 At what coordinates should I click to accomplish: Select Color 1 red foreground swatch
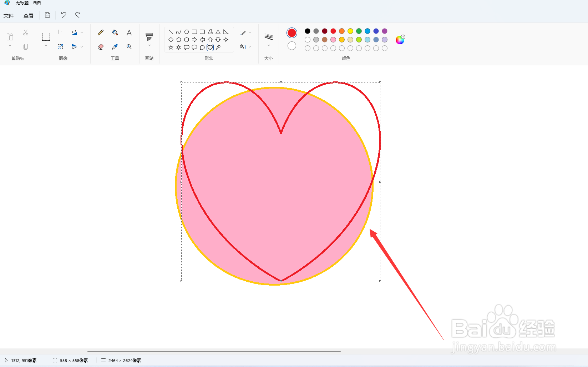(292, 33)
